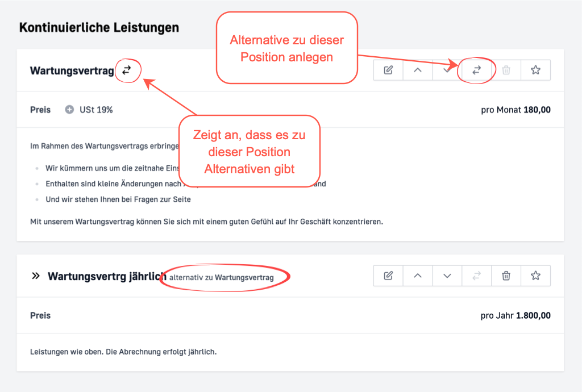Click the Preis label of Wartungsvertrag

[40, 110]
